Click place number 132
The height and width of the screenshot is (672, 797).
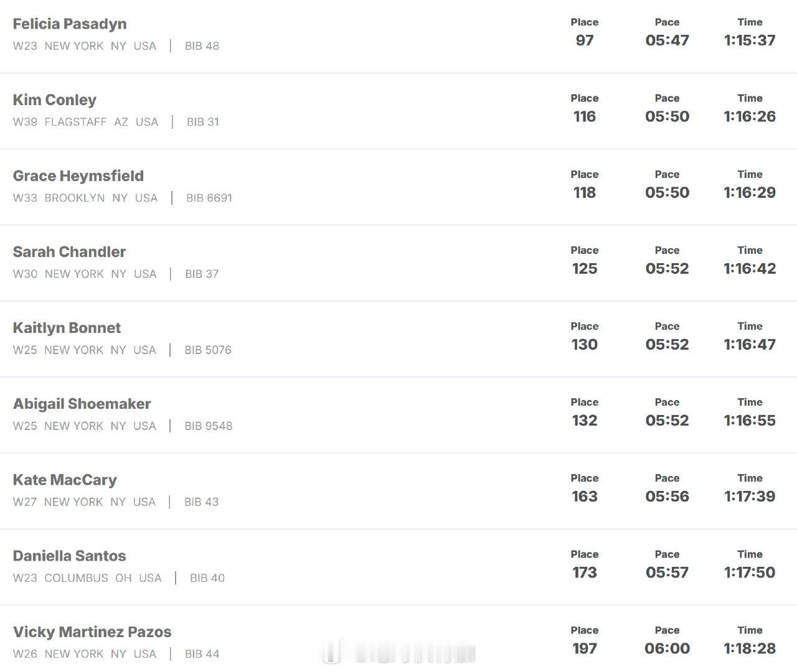(584, 421)
